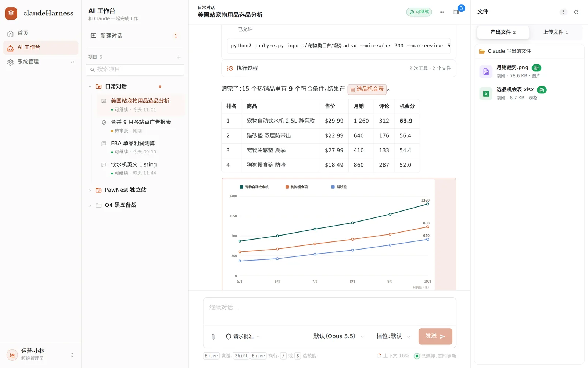This screenshot has width=588, height=368.
Task: Click the 宠物自动饮水机 legend swatch
Action: 241,187
